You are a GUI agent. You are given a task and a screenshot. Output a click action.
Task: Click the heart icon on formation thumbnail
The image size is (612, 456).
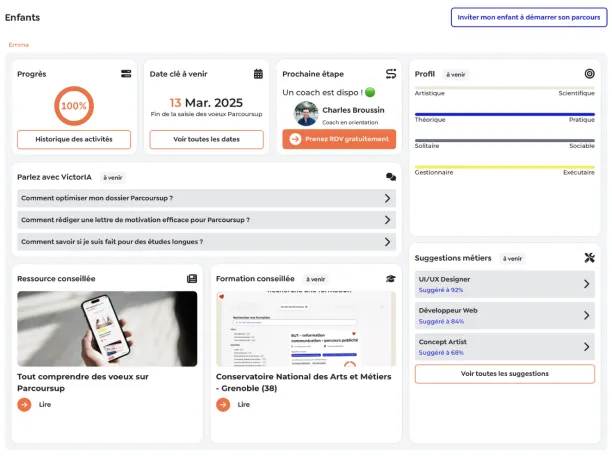[222, 297]
